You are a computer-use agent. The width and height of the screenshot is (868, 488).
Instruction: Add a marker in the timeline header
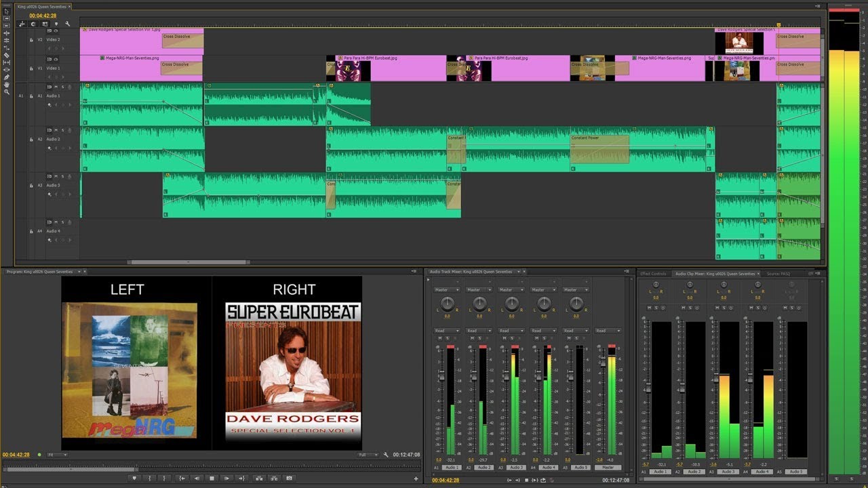coord(56,24)
